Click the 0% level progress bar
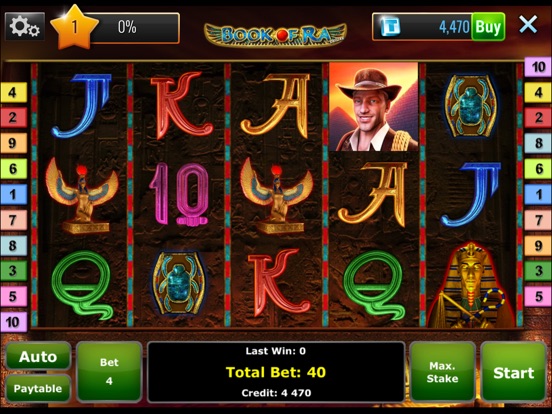 [132, 27]
